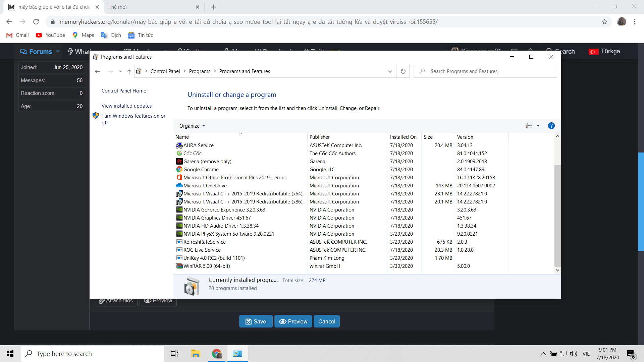Select NVIDIA PhysX System Software row

[341, 234]
